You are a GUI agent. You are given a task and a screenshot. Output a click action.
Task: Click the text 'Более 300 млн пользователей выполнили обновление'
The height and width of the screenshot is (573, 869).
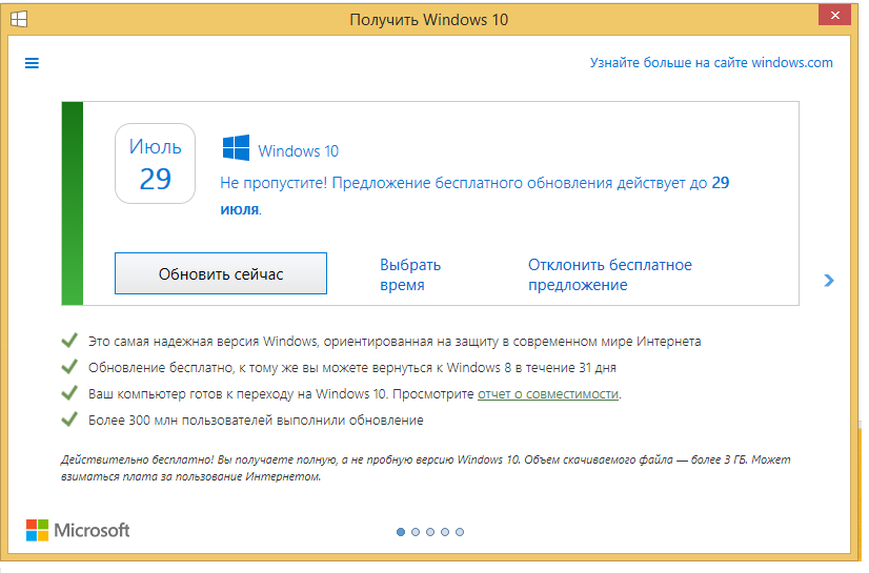[x=255, y=421]
